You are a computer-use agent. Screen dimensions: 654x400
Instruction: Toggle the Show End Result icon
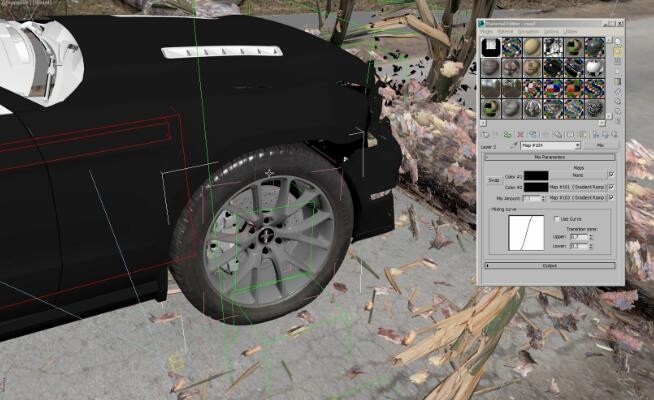[x=595, y=135]
